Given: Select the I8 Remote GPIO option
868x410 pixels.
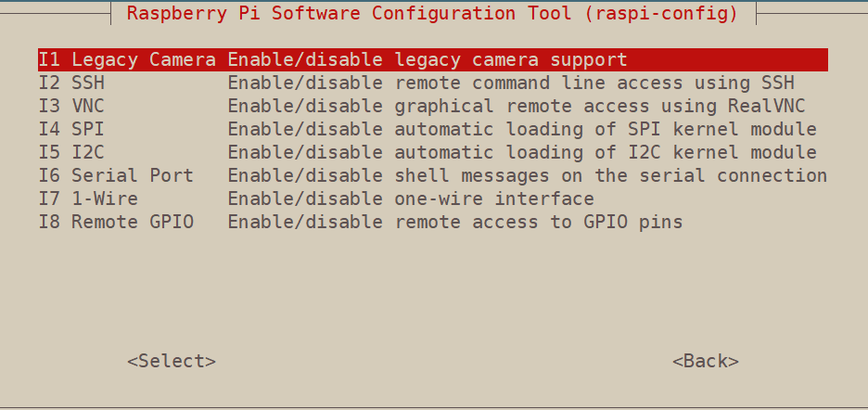Looking at the screenshot, I should tap(116, 222).
